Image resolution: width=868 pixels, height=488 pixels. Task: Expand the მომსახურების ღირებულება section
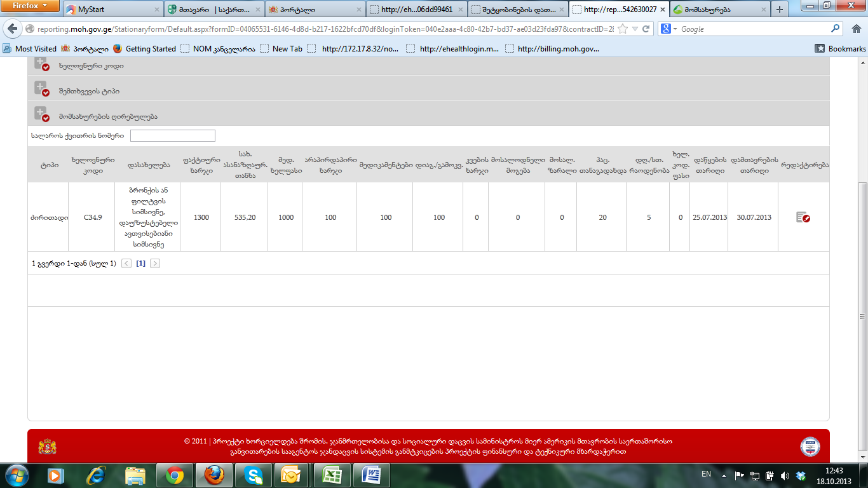pyautogui.click(x=42, y=115)
